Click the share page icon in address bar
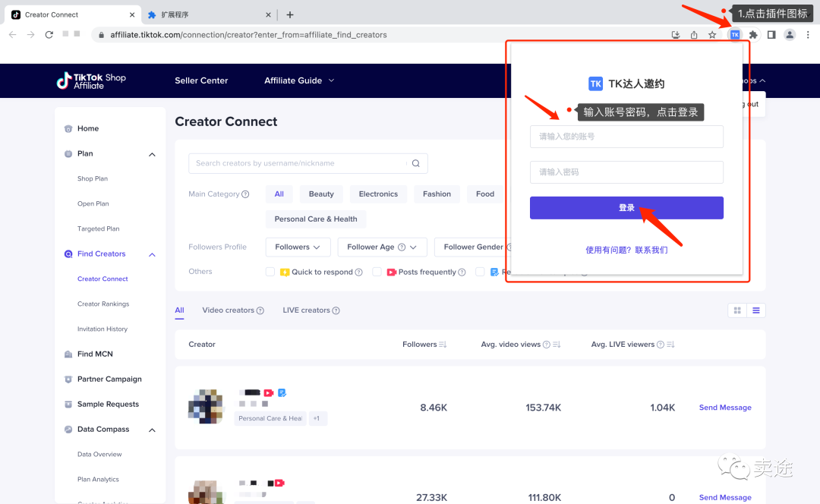820x504 pixels. point(694,34)
